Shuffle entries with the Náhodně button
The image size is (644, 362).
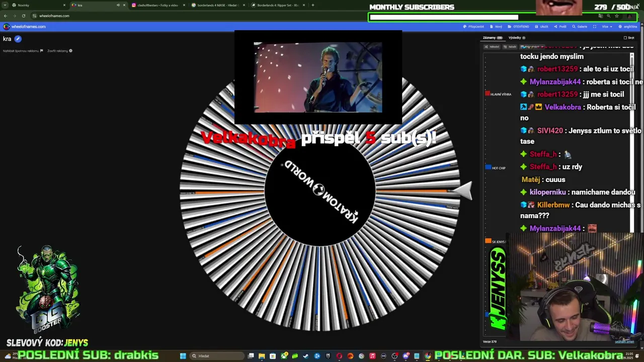492,47
